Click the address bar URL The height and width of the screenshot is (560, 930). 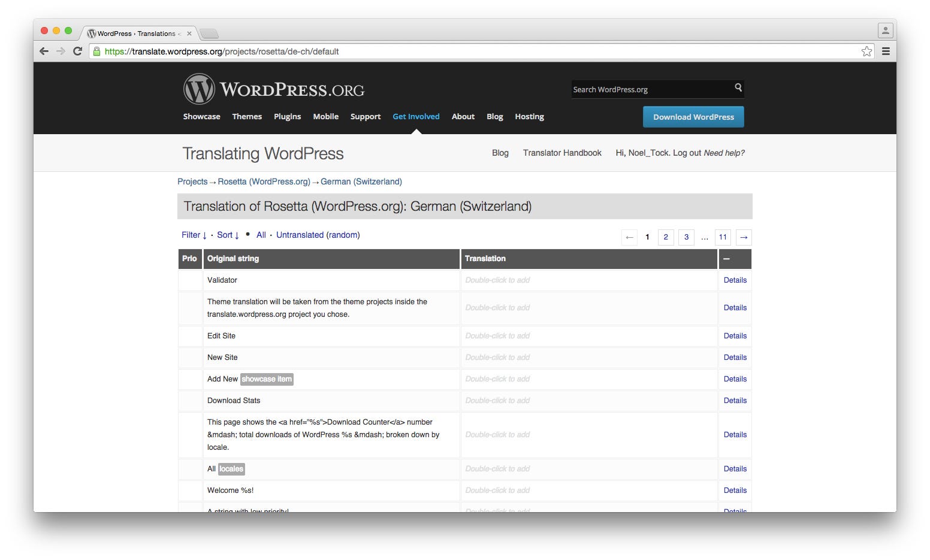[222, 52]
